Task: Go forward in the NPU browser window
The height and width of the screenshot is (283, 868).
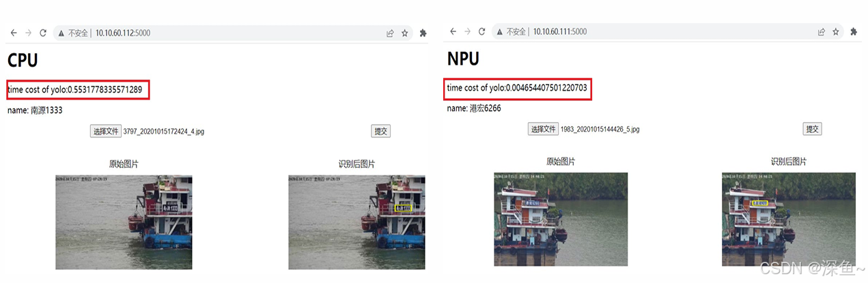Action: (x=467, y=32)
